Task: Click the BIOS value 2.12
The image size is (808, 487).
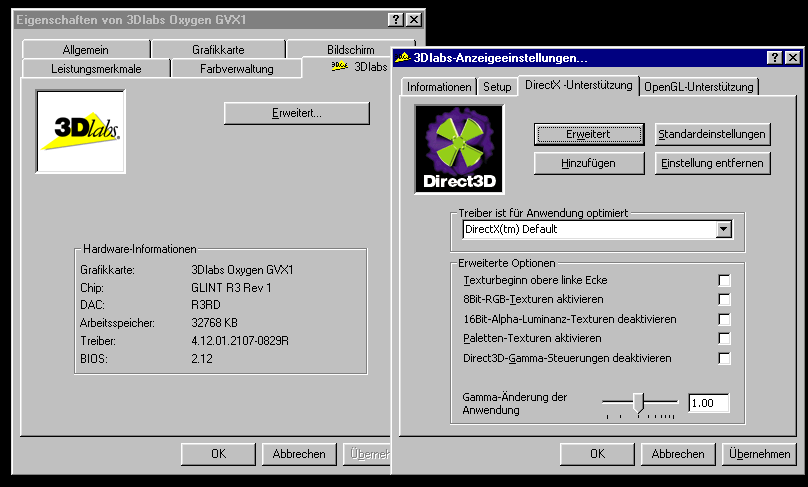Action: [201, 359]
